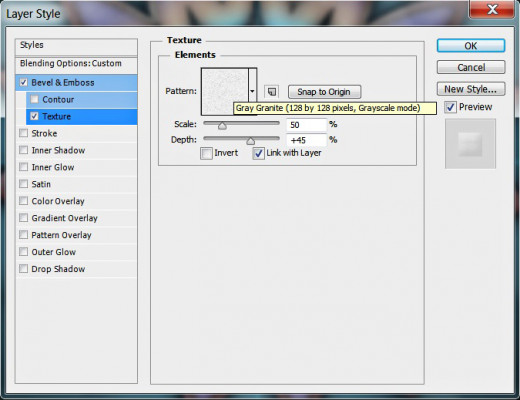The height and width of the screenshot is (400, 520).
Task: Uncheck the Bevel & Emboss checkbox
Action: coord(23,82)
